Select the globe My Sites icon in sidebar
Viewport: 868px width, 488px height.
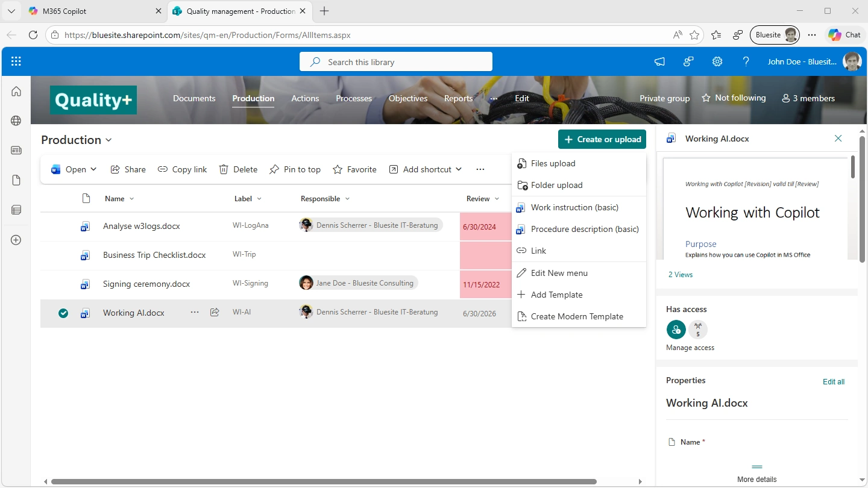(16, 120)
